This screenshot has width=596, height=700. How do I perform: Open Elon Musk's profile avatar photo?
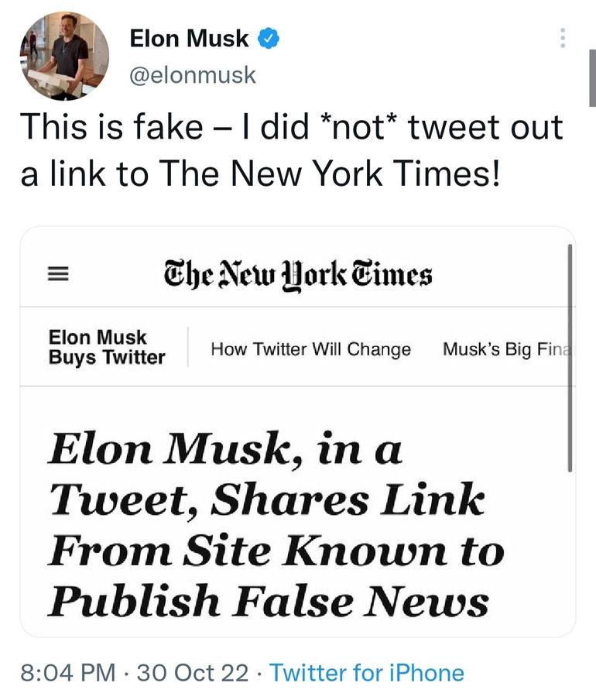(x=63, y=57)
